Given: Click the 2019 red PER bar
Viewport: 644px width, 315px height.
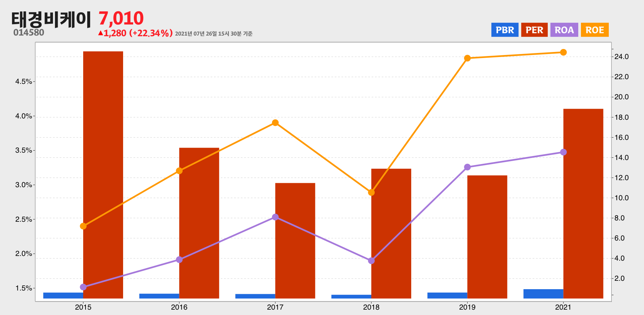Looking at the screenshot, I should click(x=487, y=237).
